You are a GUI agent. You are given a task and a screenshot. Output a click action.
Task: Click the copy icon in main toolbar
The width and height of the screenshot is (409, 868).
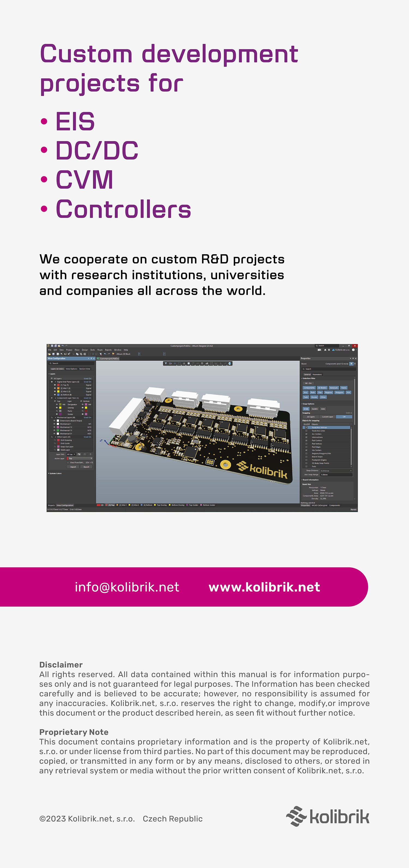(77, 354)
